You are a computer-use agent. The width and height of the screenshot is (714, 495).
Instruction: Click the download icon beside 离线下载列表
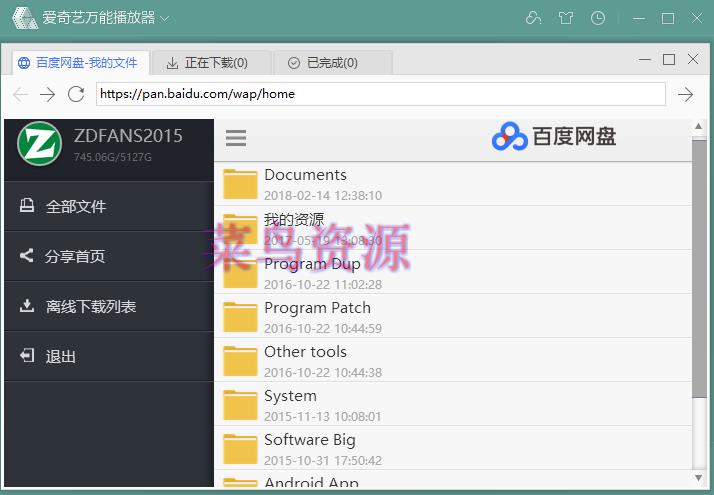coord(27,306)
